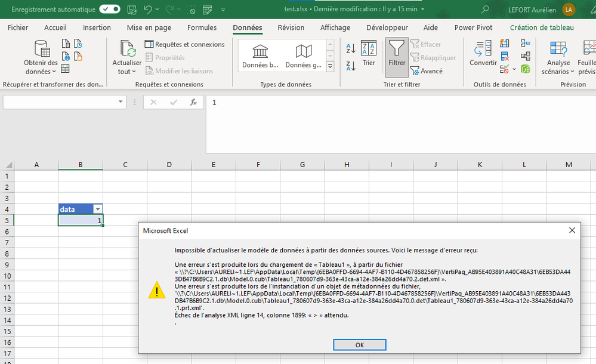Close the Microsoft Excel error dialog
The height and width of the screenshot is (364, 596).
point(572,230)
